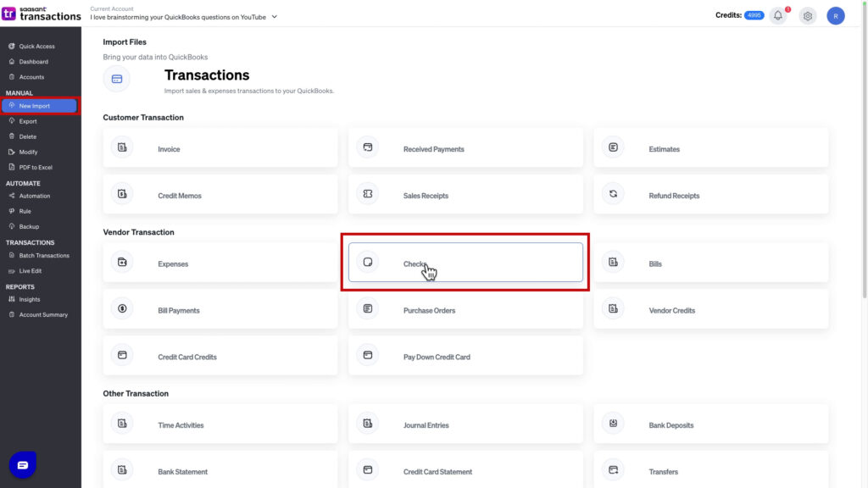Open the settings gear
Viewport: 868px width, 488px height.
(x=807, y=15)
